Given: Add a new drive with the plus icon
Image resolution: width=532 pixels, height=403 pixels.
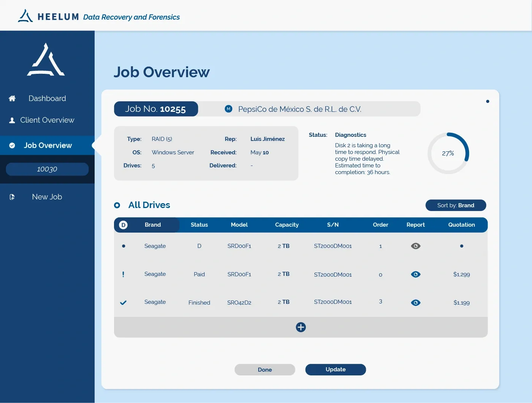Looking at the screenshot, I should 301,327.
